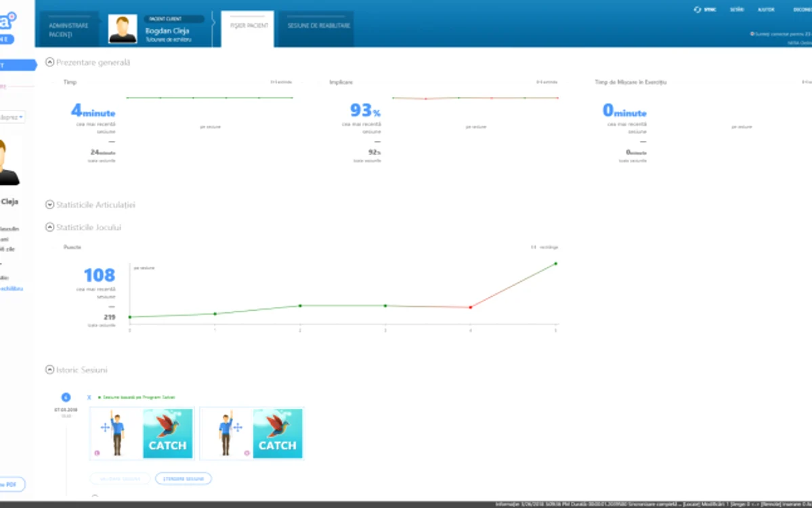Select the left-arm raise exercise figure
Screen dimensions: 812x508
(x=116, y=433)
